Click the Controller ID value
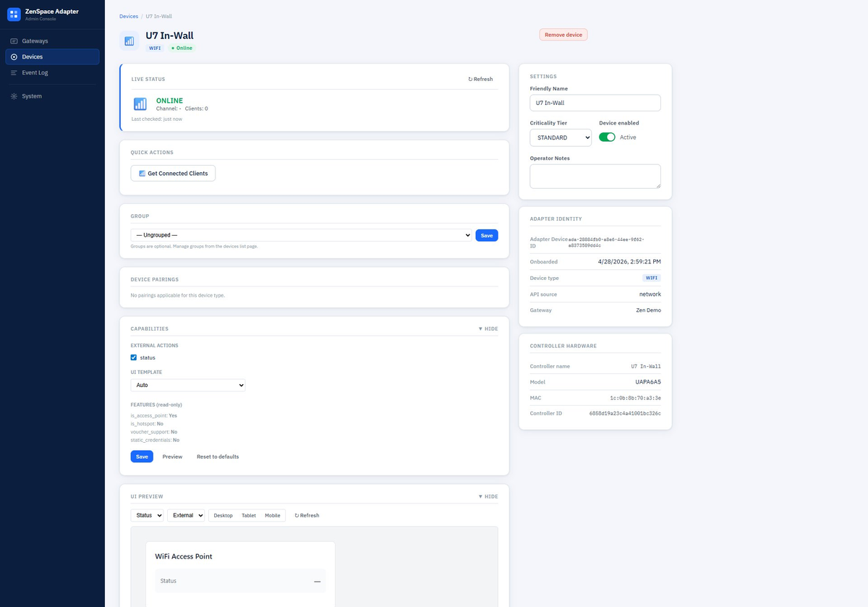Screen dimensions: 868x607 [x=625, y=413]
